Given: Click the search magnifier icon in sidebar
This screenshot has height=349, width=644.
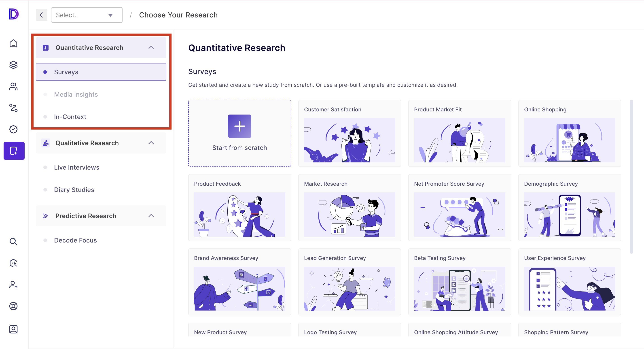Looking at the screenshot, I should [13, 241].
